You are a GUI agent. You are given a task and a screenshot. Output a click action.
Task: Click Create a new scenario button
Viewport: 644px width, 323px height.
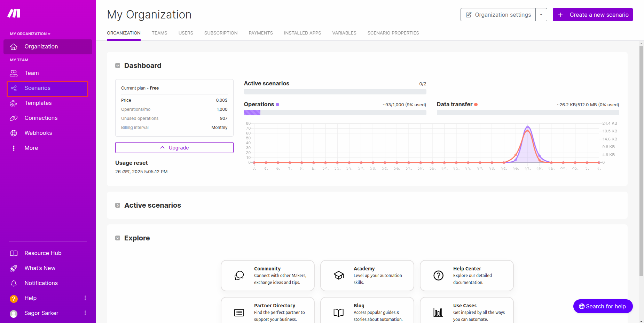coord(592,15)
